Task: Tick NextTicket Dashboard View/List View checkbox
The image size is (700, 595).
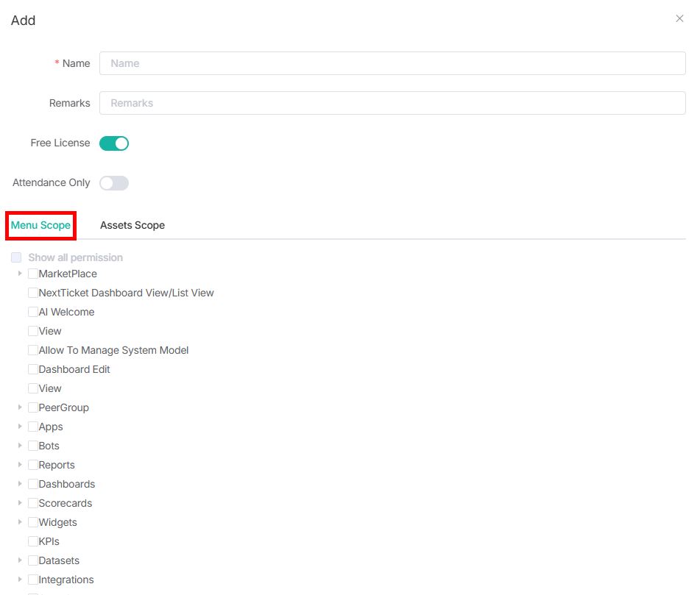Action: point(33,293)
